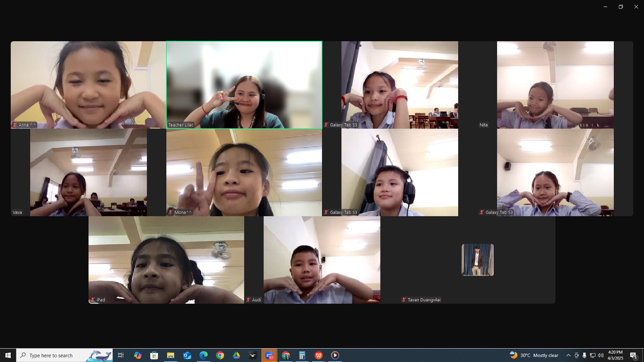Click Tavan Duangvilai's profile picture
Screen dimensions: 644x362
pyautogui.click(x=478, y=260)
